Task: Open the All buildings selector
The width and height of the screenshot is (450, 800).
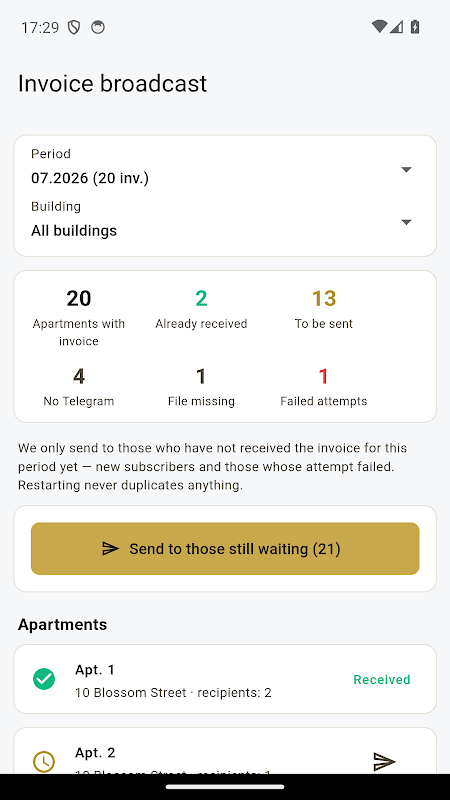Action: pos(225,222)
